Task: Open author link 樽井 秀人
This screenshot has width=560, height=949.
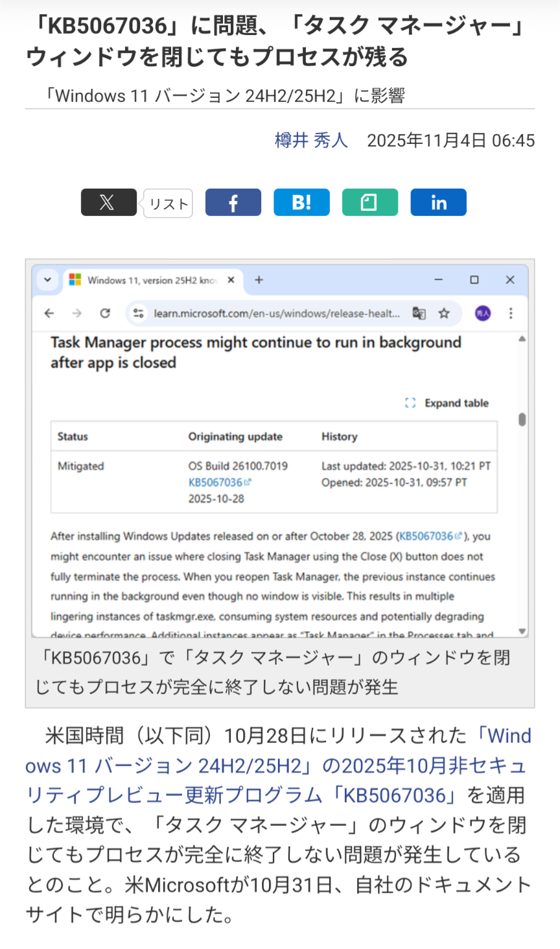Action: coord(311,141)
